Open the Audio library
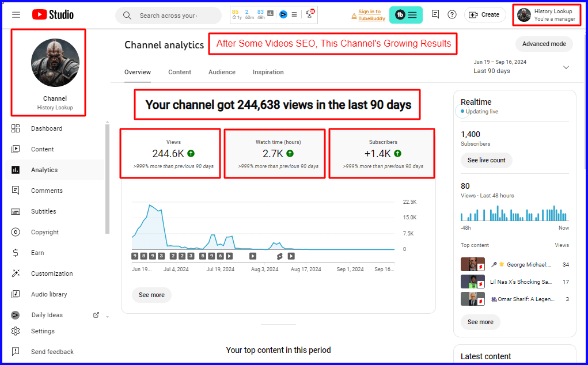 tap(48, 294)
